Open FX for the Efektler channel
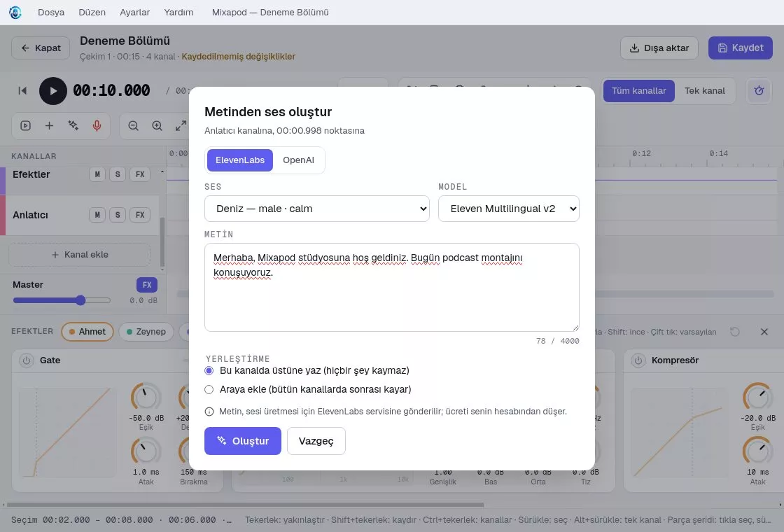The height and width of the screenshot is (532, 784). tap(140, 174)
